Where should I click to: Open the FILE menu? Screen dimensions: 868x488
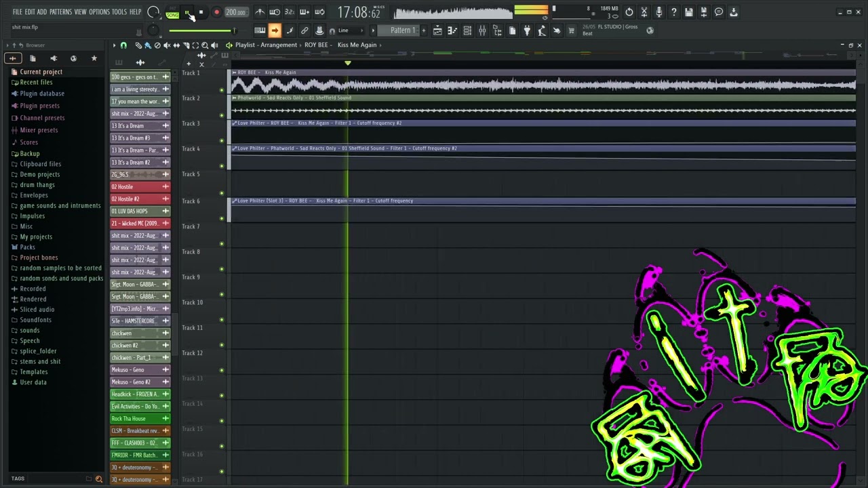[18, 12]
